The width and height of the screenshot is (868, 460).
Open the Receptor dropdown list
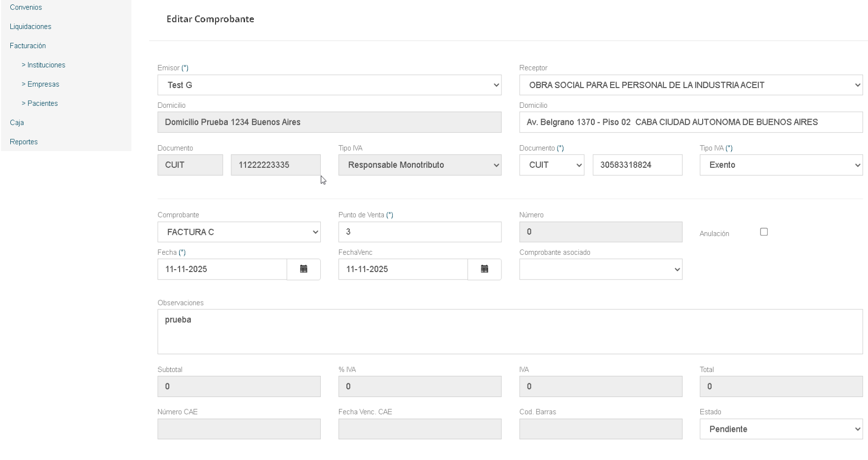click(x=690, y=85)
